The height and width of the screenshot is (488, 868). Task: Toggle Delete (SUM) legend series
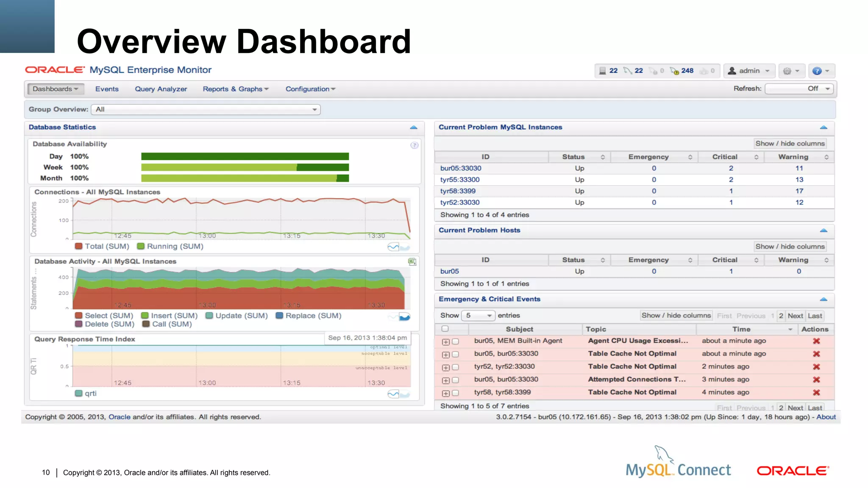(x=105, y=324)
